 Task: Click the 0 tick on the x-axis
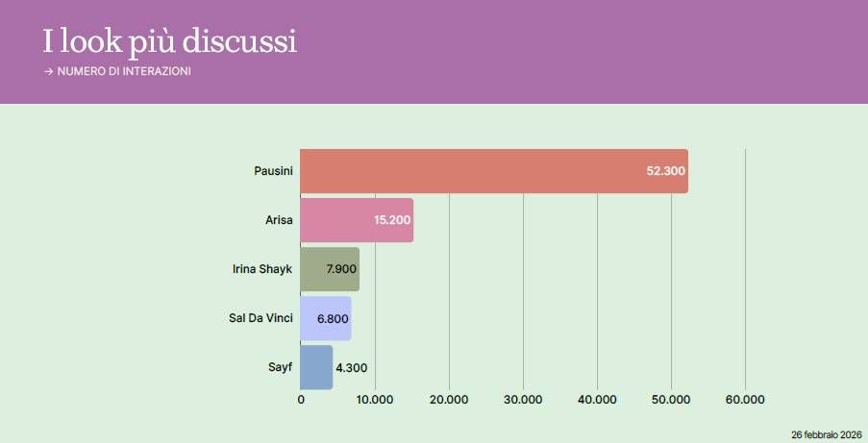(301, 400)
